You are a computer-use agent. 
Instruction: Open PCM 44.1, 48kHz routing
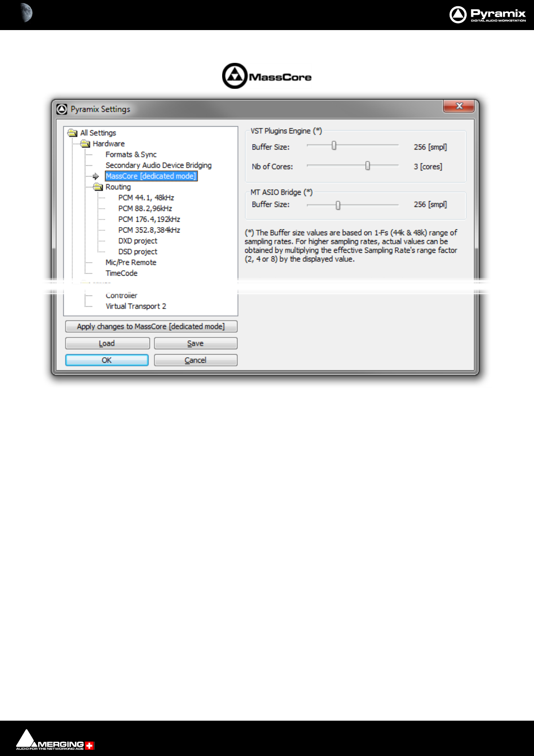click(146, 198)
